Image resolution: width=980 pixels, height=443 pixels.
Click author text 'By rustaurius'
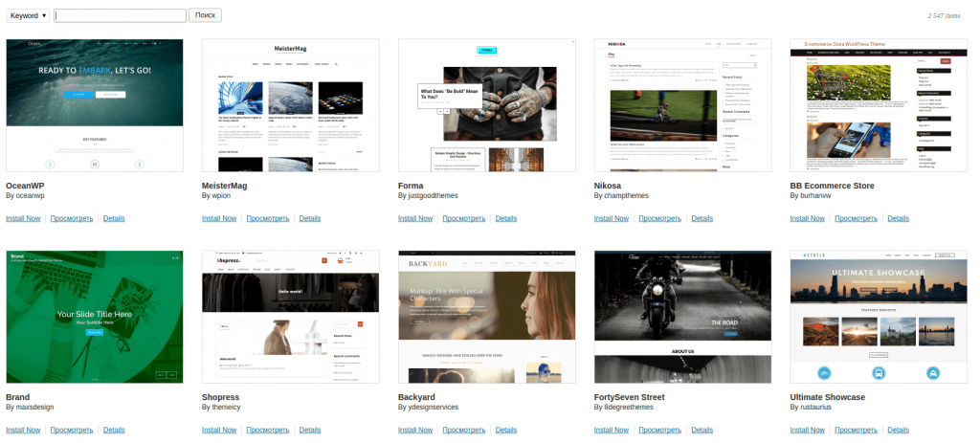coord(811,407)
